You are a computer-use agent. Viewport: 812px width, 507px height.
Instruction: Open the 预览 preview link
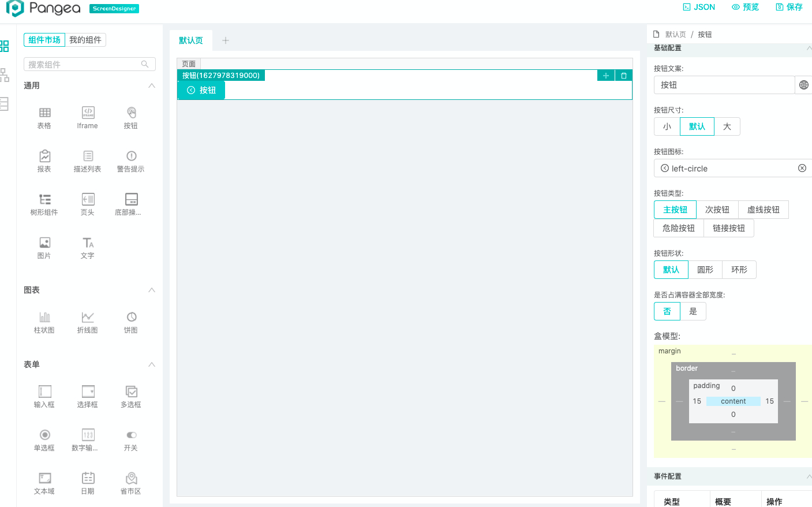pos(745,7)
